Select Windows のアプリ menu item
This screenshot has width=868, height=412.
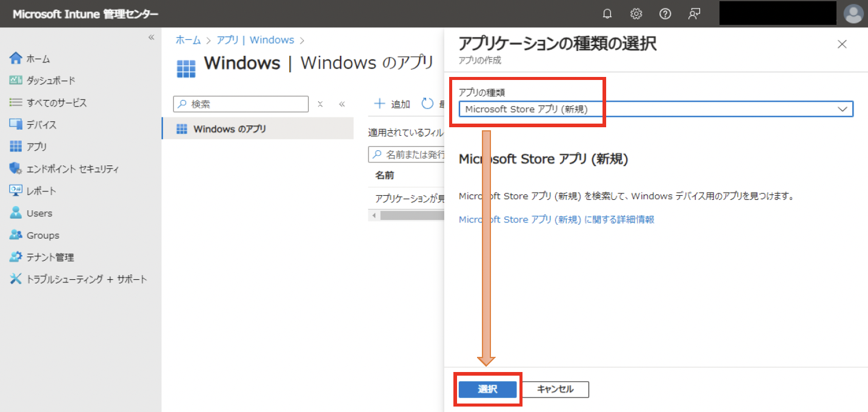click(258, 128)
